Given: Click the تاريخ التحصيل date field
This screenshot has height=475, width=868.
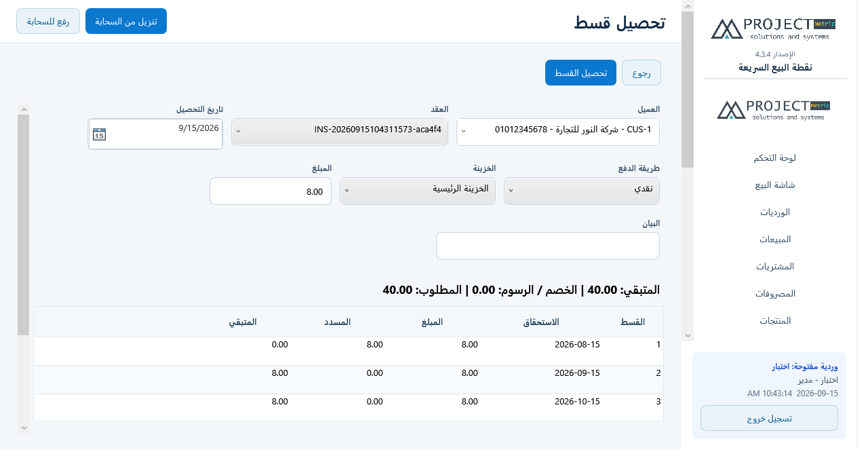Looking at the screenshot, I should pos(155,134).
